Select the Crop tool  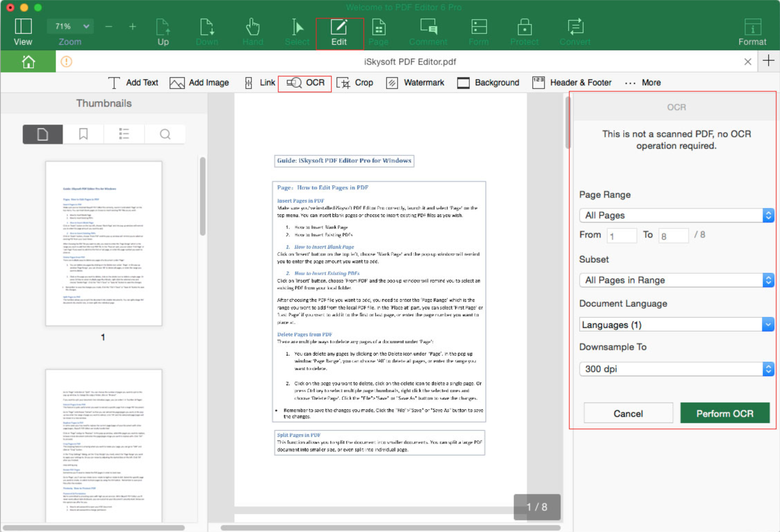coord(355,83)
